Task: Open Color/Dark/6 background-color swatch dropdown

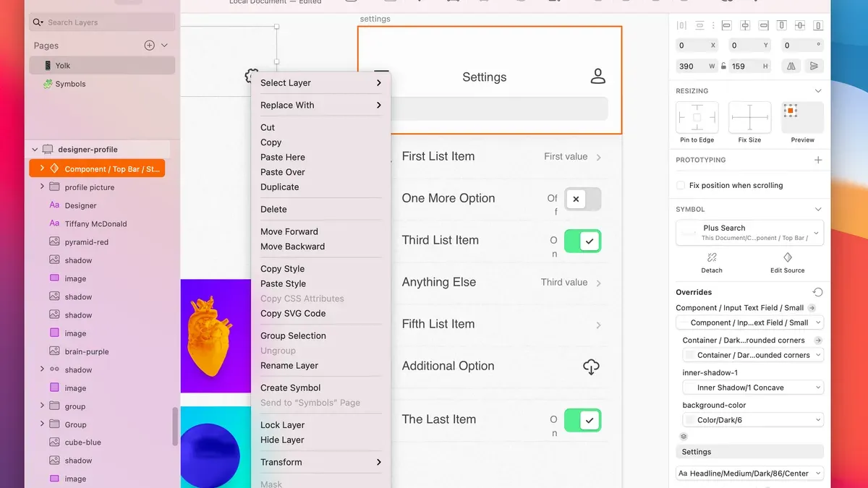Action: pos(752,420)
